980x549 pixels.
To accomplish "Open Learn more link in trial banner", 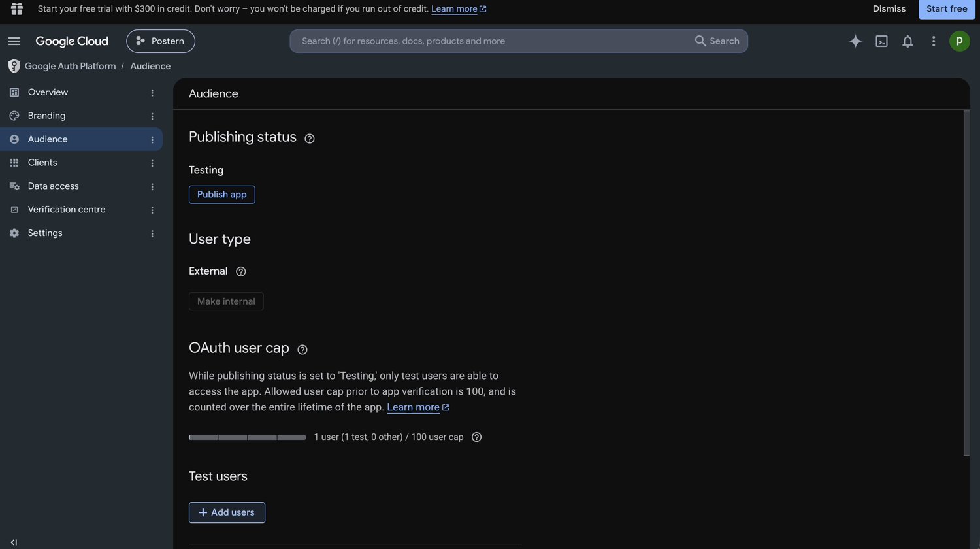I will point(459,9).
